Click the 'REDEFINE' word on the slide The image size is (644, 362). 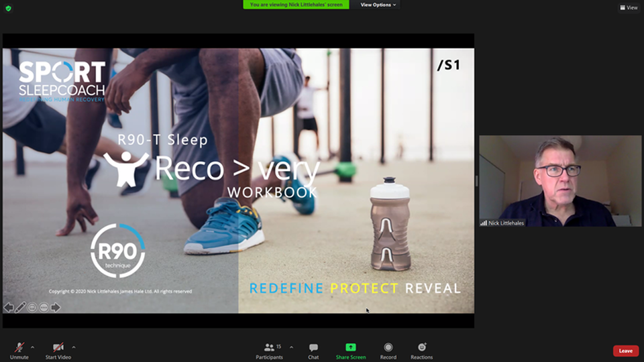[286, 288]
